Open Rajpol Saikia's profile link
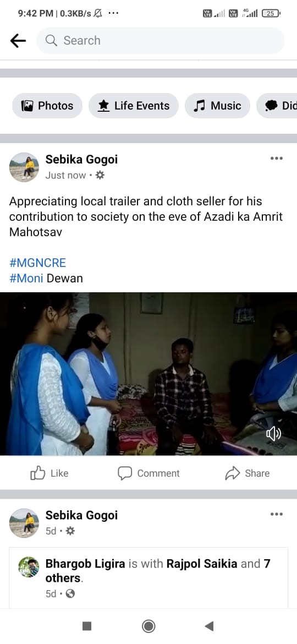The width and height of the screenshot is (297, 644). click(202, 564)
